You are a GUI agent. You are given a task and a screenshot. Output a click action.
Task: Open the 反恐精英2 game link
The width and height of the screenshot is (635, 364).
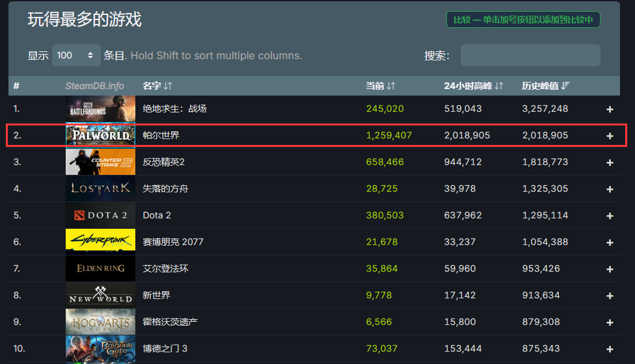pos(163,162)
